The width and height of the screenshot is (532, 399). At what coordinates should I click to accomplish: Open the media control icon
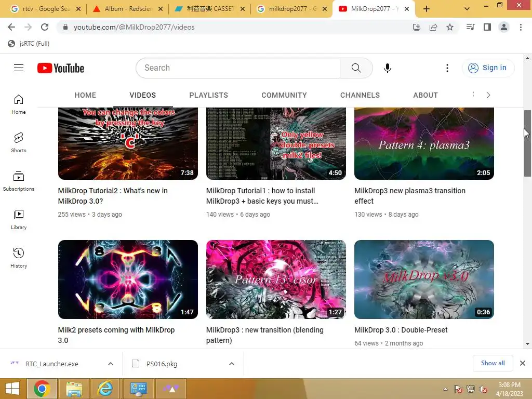[471, 27]
